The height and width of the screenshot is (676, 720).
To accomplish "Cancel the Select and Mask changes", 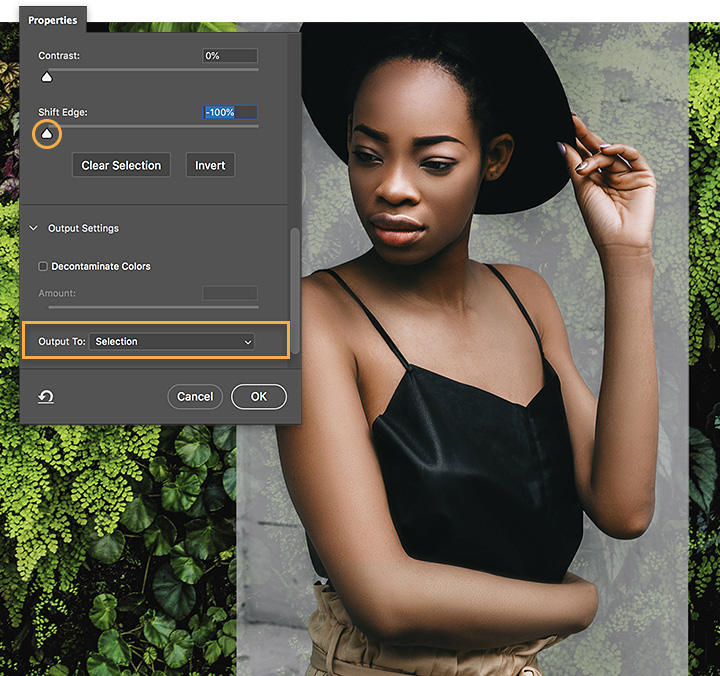I will pyautogui.click(x=195, y=397).
